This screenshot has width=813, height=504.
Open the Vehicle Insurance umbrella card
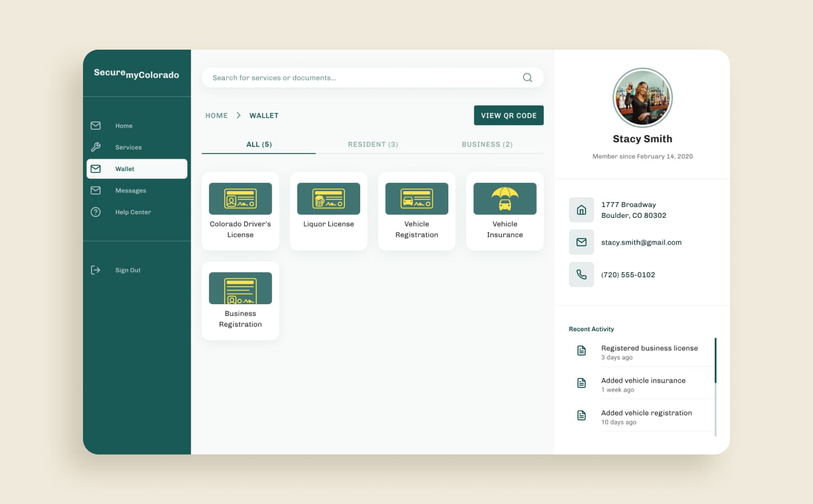pyautogui.click(x=505, y=211)
